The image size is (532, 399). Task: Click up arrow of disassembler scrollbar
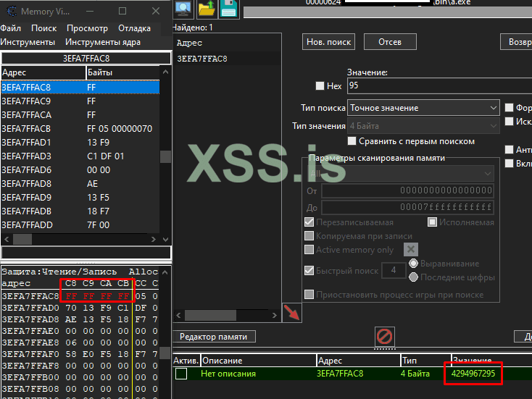coord(165,72)
